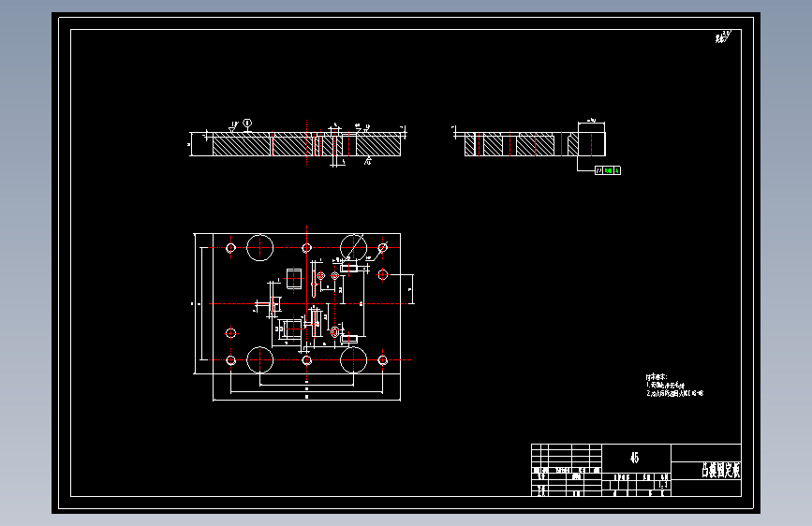Select the circled datum symbol on front section view

247,124
